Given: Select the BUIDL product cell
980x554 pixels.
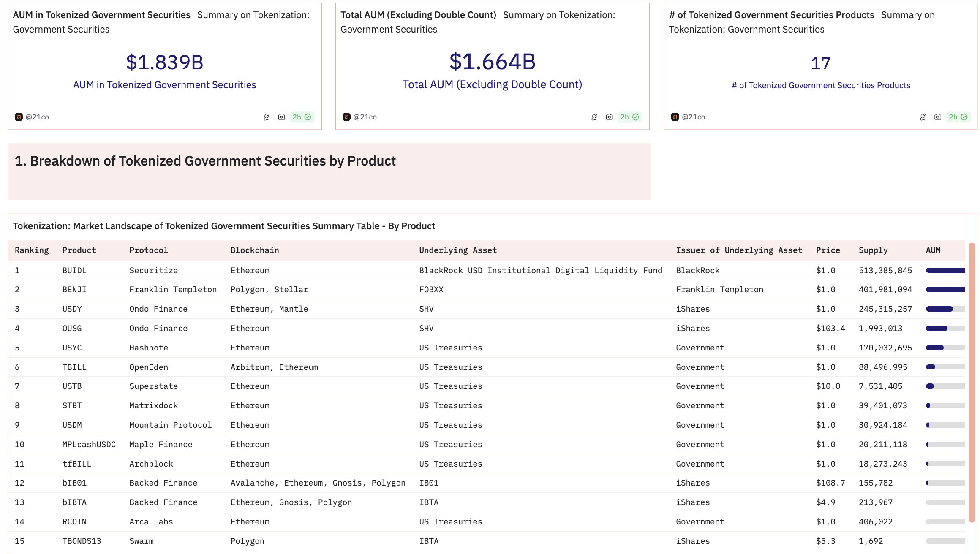Looking at the screenshot, I should pyautogui.click(x=74, y=270).
